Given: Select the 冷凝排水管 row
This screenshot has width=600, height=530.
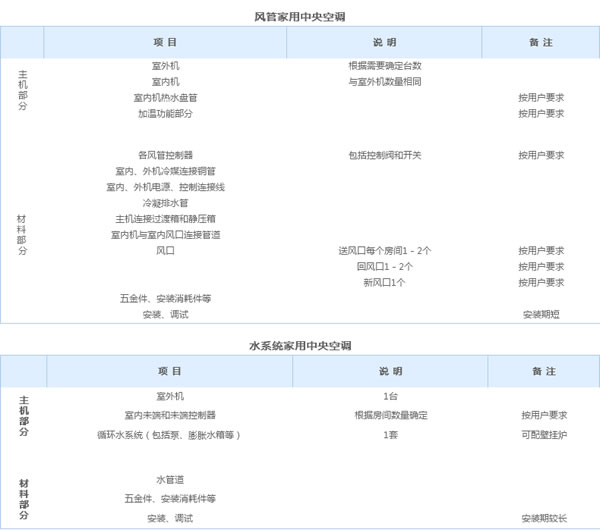Looking at the screenshot, I should tap(165, 203).
